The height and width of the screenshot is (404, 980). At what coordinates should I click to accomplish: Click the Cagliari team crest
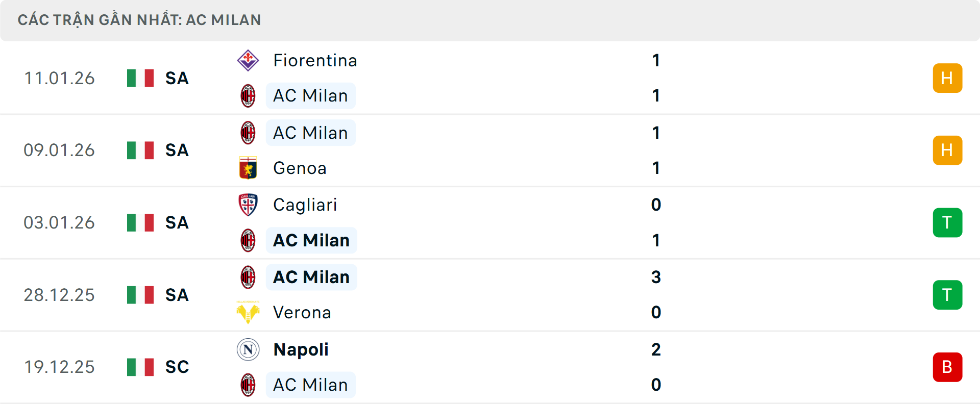[x=249, y=205]
